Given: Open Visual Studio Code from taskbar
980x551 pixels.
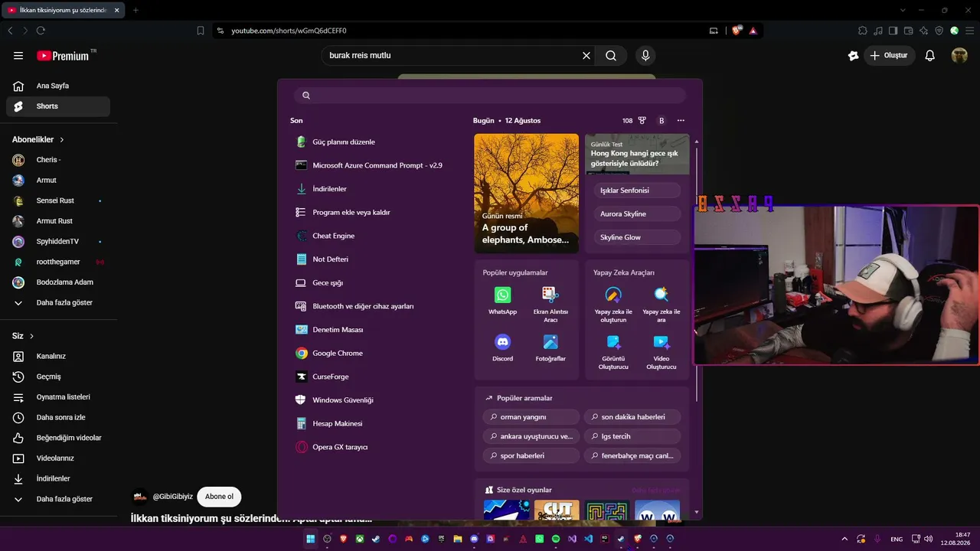Looking at the screenshot, I should click(x=589, y=539).
